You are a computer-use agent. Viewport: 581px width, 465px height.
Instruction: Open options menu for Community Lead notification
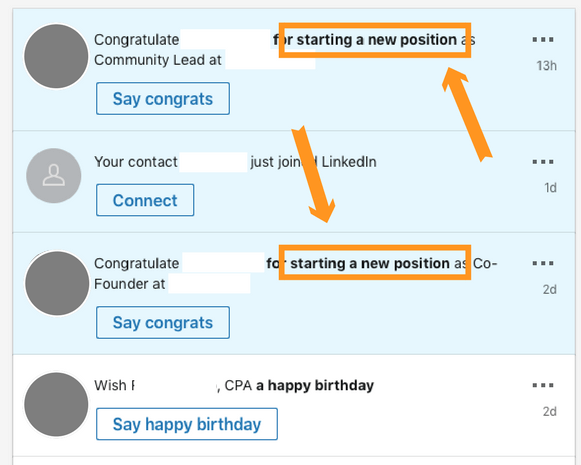point(543,39)
